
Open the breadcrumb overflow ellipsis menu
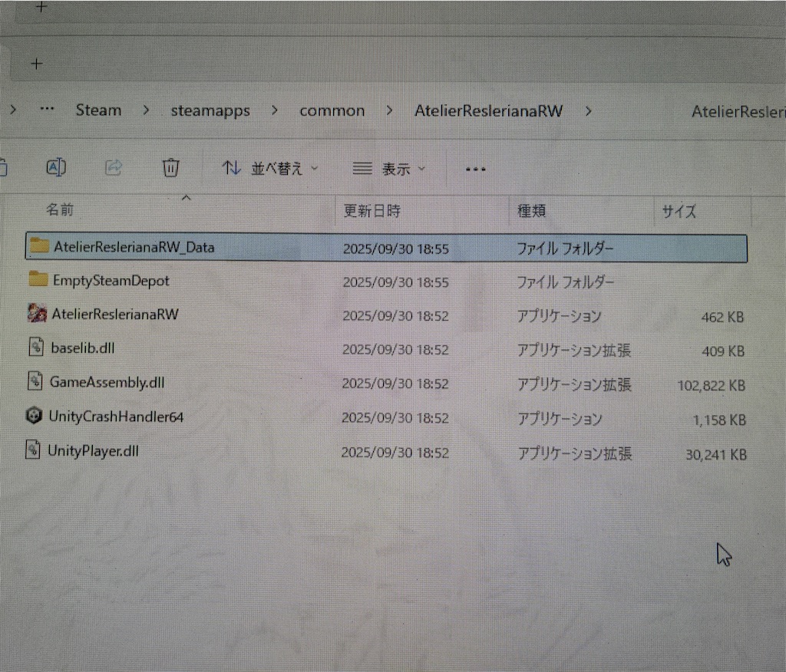(47, 109)
